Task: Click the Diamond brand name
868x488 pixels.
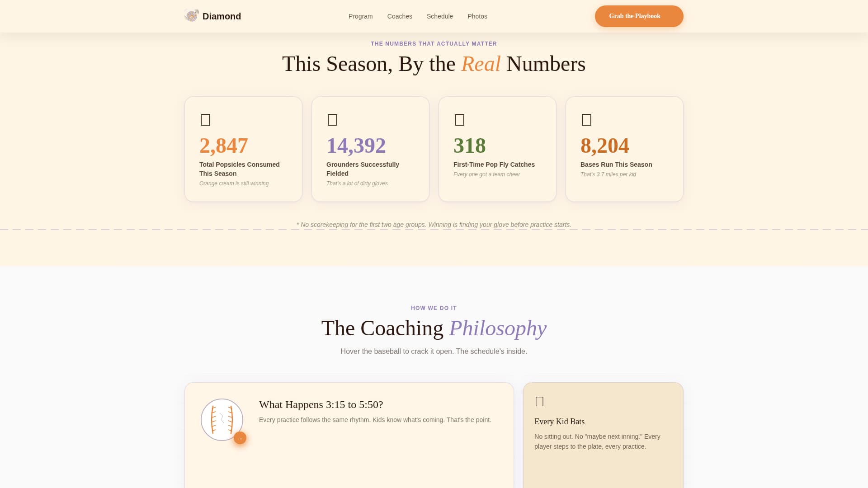Action: pos(222,16)
